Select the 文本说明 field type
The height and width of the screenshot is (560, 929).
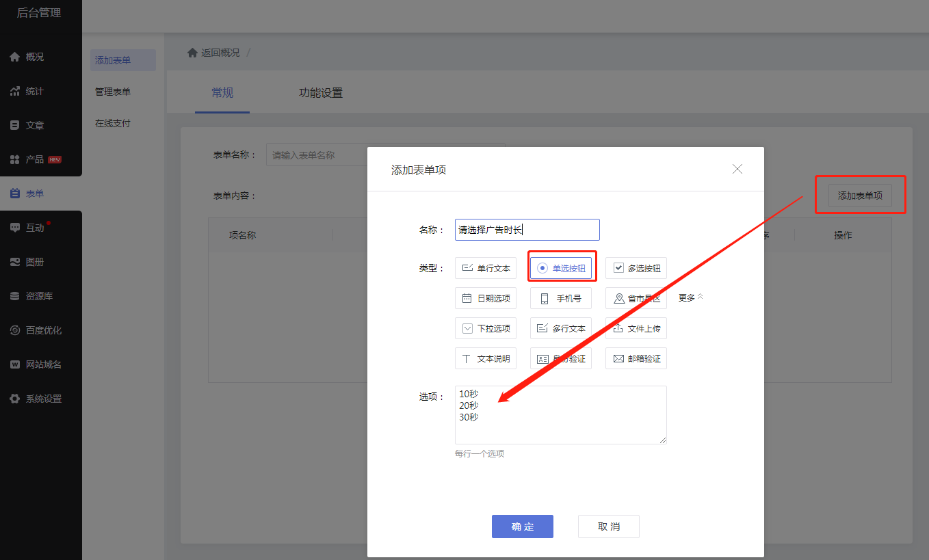[x=486, y=358]
